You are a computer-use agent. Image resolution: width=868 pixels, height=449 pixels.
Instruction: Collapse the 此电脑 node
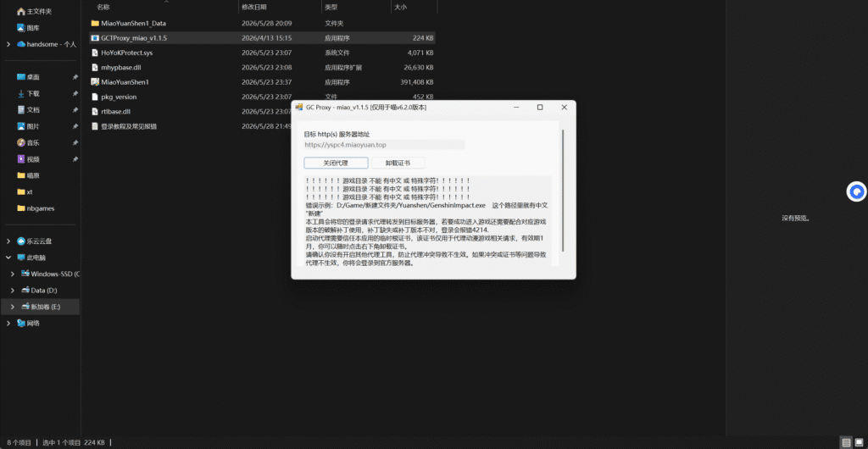(8, 258)
